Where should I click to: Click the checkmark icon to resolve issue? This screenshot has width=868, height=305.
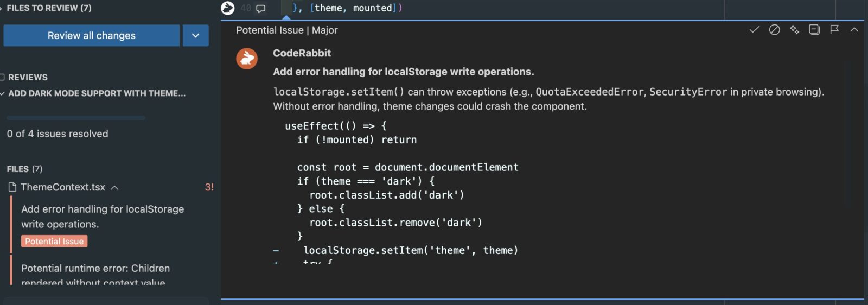(754, 30)
